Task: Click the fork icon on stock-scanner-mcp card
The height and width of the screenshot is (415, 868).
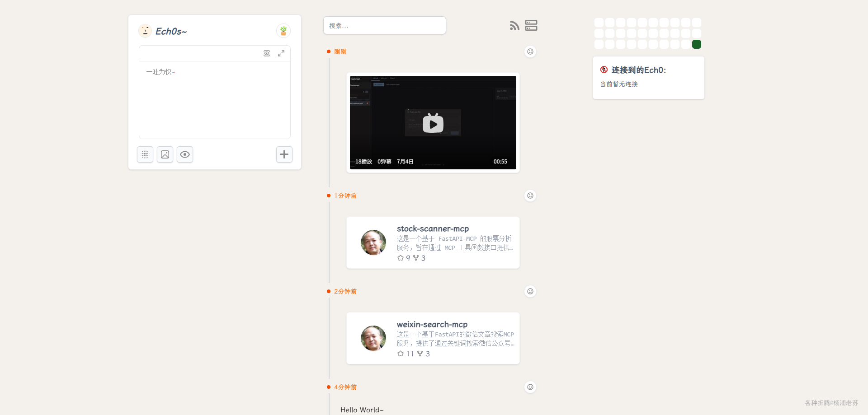Action: point(416,258)
